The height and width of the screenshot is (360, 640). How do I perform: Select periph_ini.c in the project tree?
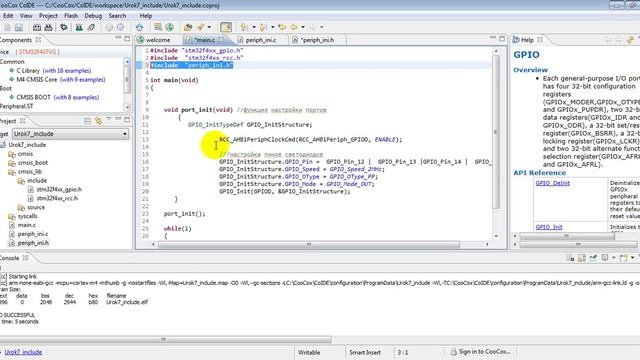coord(33,234)
